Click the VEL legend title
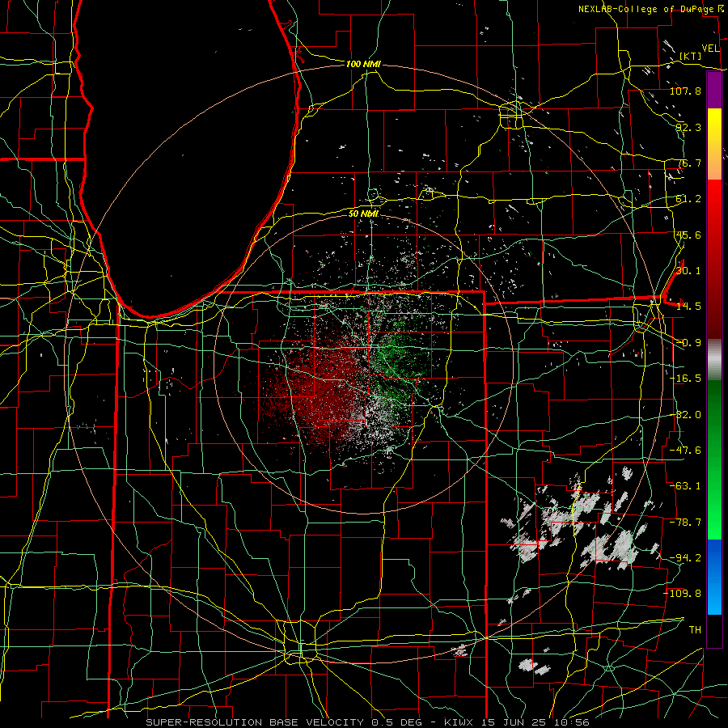The height and width of the screenshot is (728, 728). pyautogui.click(x=710, y=49)
